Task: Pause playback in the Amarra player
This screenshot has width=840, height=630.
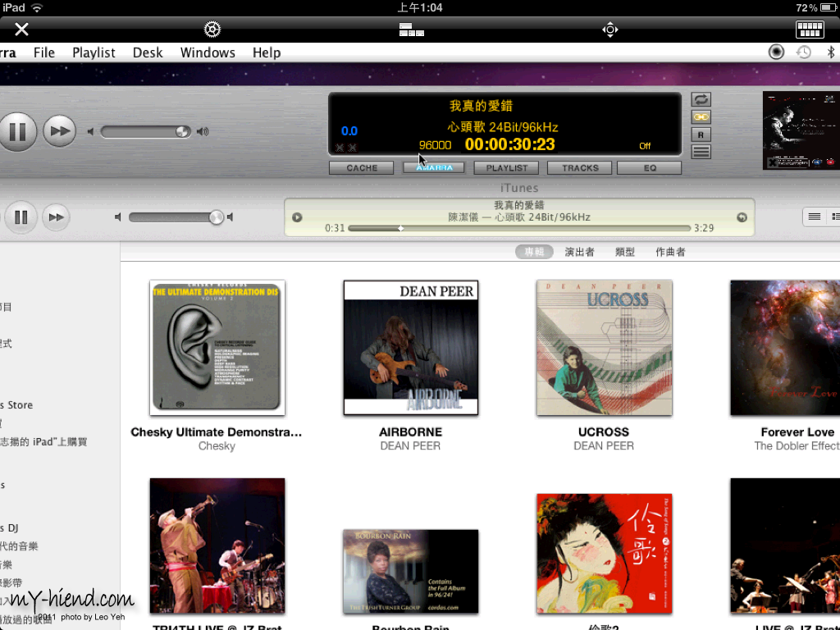Action: tap(17, 132)
